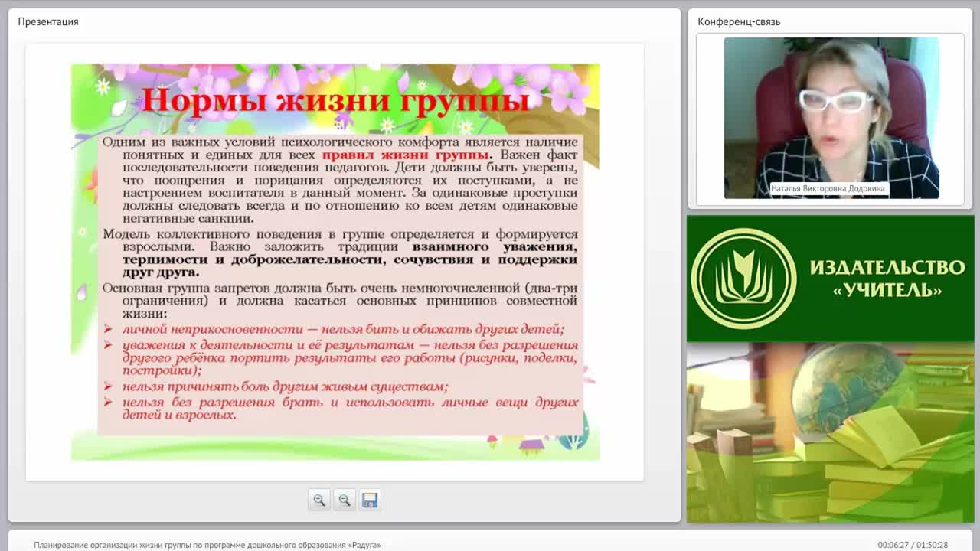Click the paragraph «Модель коллективного поведения»
The image size is (980, 551).
point(340,253)
